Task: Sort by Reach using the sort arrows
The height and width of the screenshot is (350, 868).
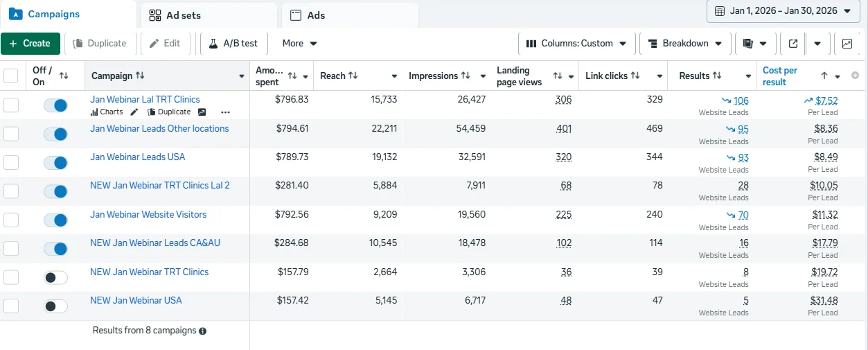Action: (353, 76)
